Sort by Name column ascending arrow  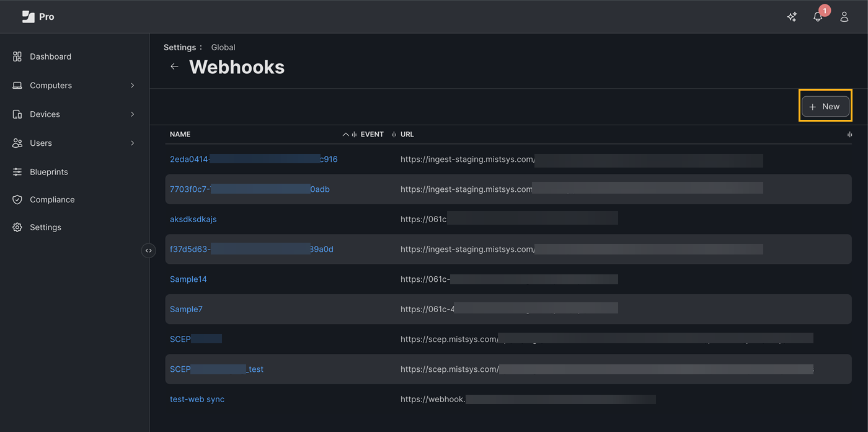346,135
